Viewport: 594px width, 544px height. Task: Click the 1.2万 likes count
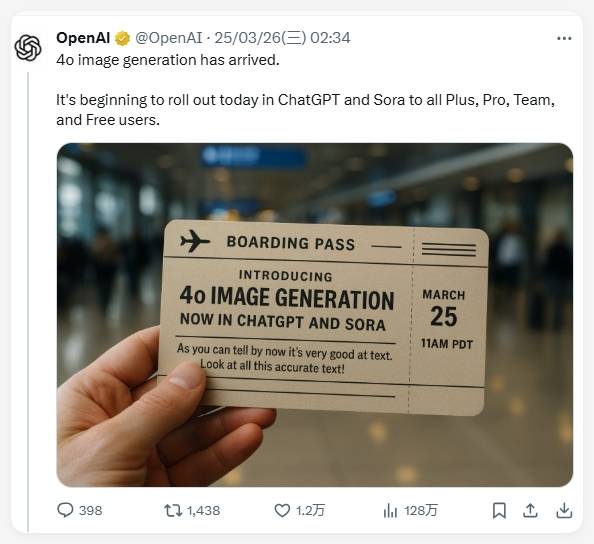coord(310,510)
